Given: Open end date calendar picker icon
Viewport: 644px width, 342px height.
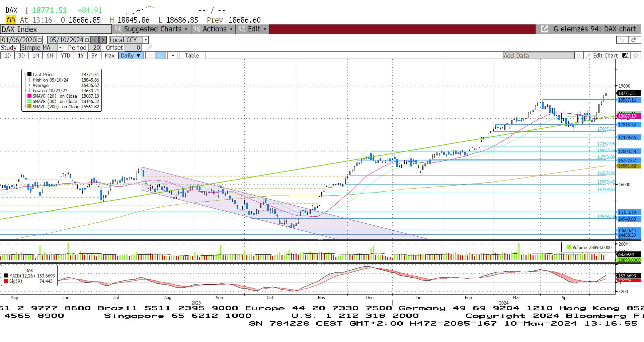Looking at the screenshot, I should [x=87, y=40].
